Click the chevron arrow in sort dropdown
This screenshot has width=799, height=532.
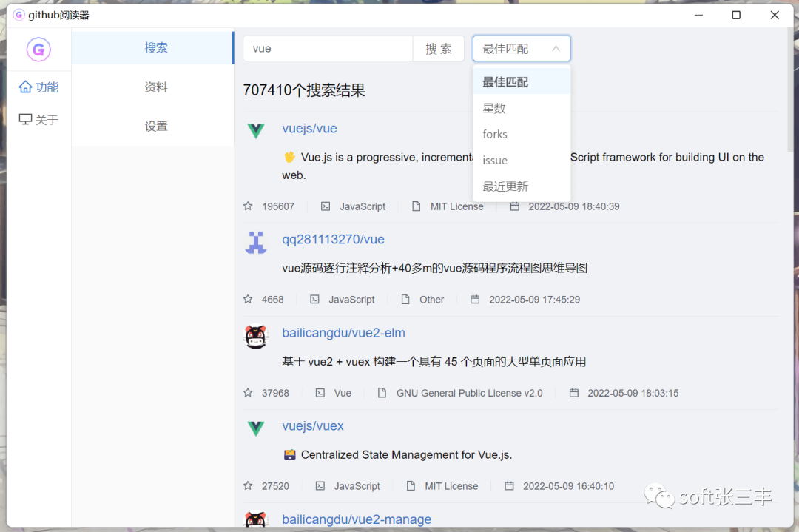pyautogui.click(x=556, y=49)
